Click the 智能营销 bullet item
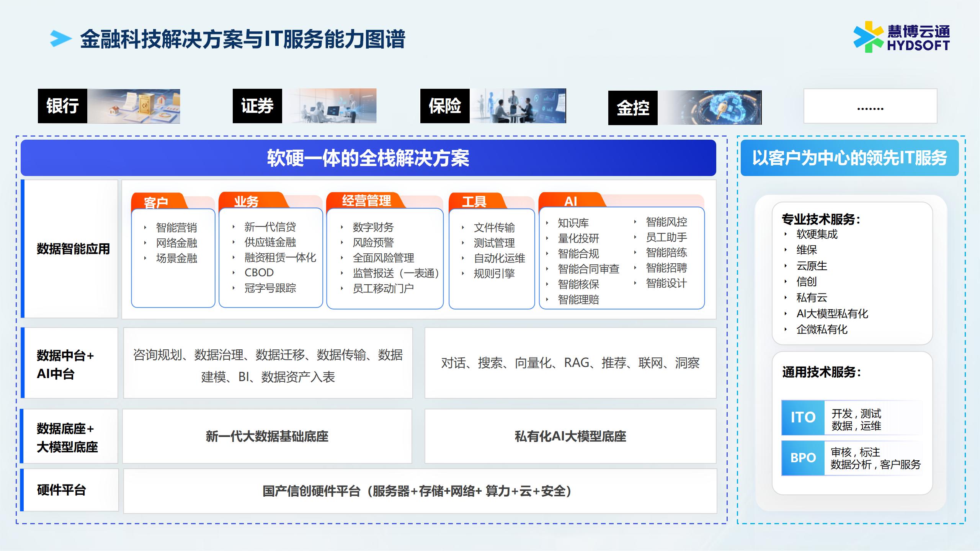Image resolution: width=980 pixels, height=551 pixels. click(176, 228)
